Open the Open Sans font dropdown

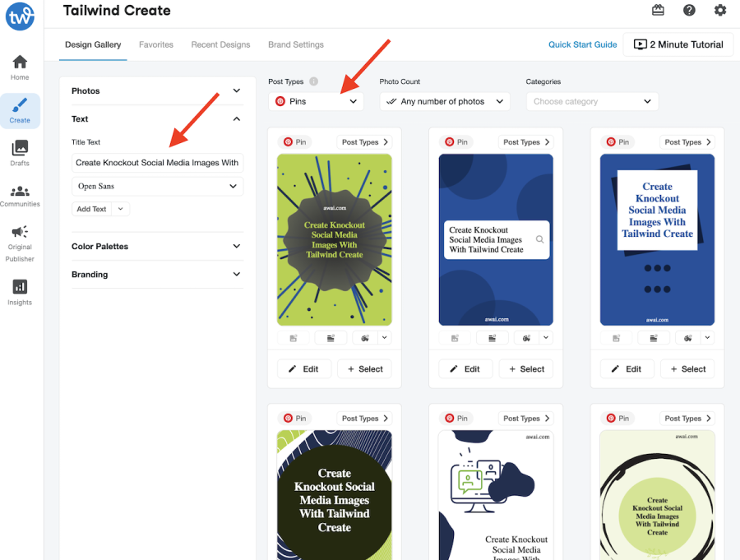(x=157, y=186)
